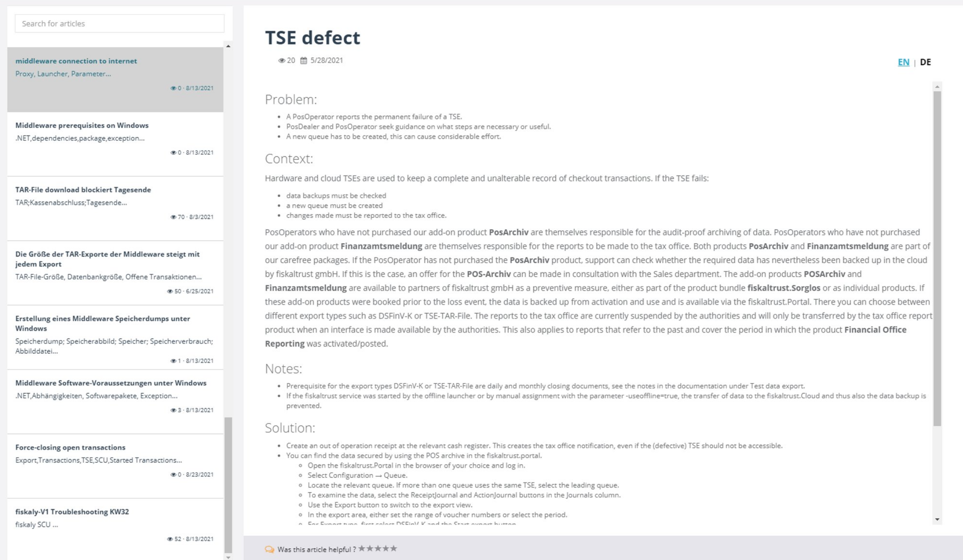The height and width of the screenshot is (560, 963).
Task: Select the search articles input field
Action: 118,23
